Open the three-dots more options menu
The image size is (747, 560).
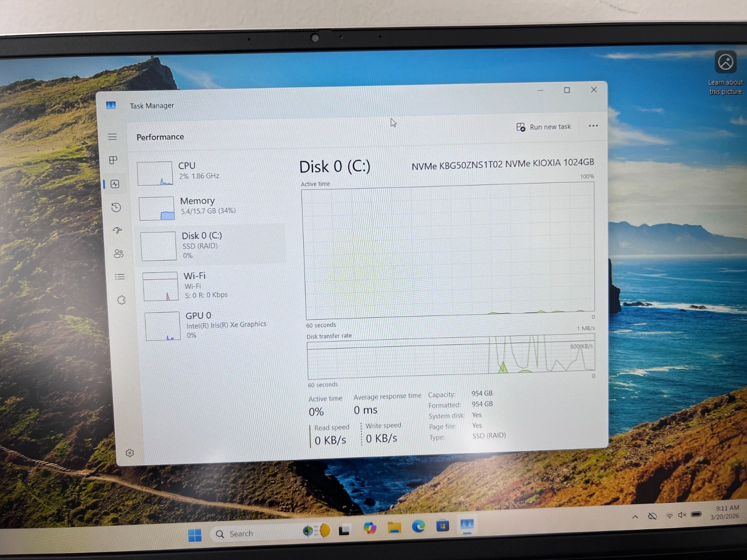pos(593,126)
